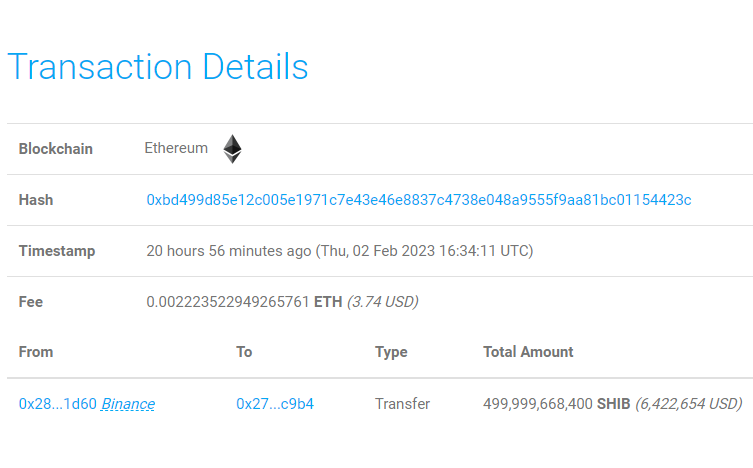Click the 3.74 USD fee conversion

click(x=383, y=302)
